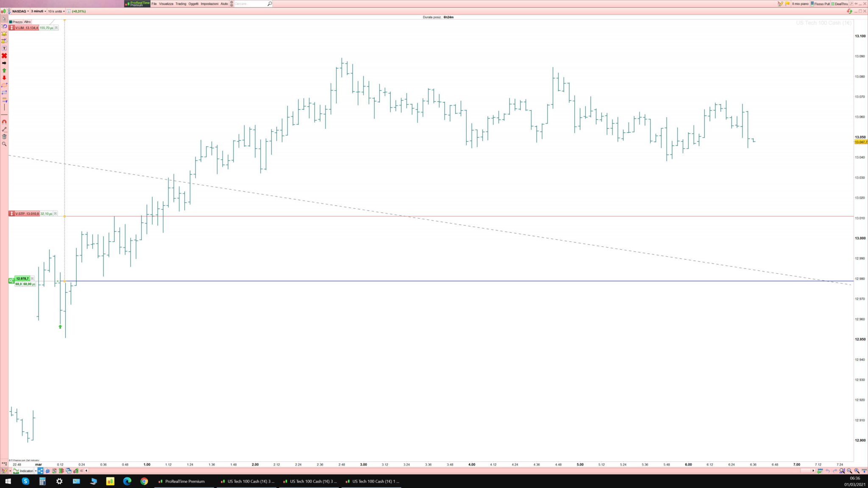Screen dimensions: 868x488
Task: Toggle the DealThru status indicator
Action: pos(839,4)
